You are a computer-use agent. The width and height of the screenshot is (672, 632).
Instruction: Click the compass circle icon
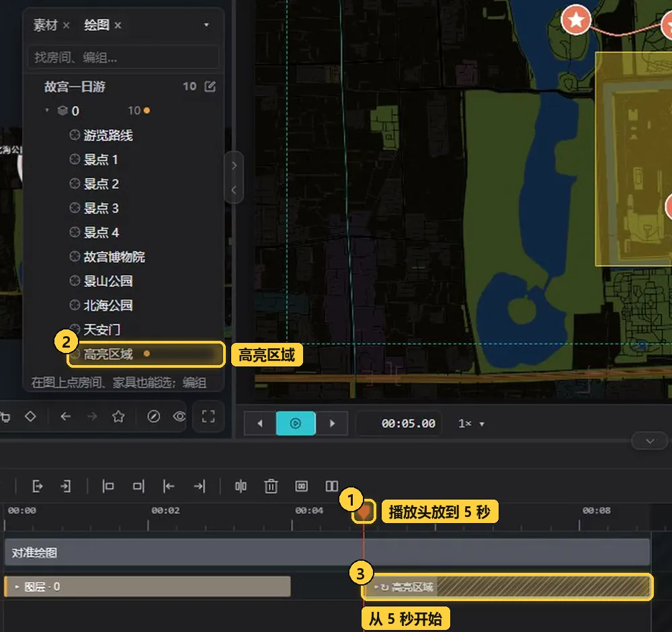(153, 416)
